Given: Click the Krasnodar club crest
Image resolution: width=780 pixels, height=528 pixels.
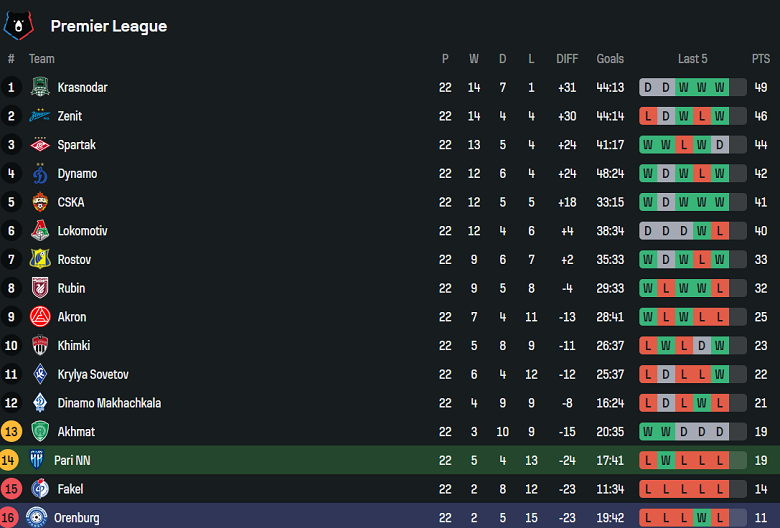Looking at the screenshot, I should pos(39,87).
